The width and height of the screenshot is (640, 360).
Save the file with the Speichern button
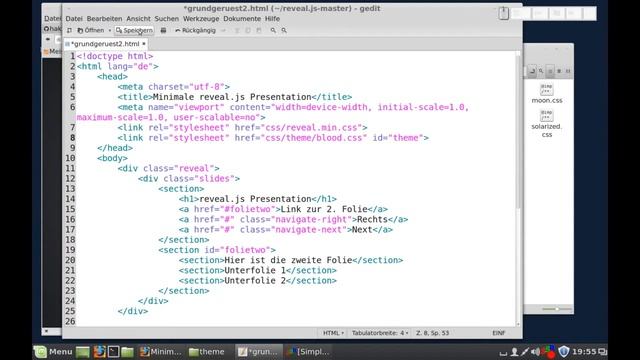(x=134, y=30)
